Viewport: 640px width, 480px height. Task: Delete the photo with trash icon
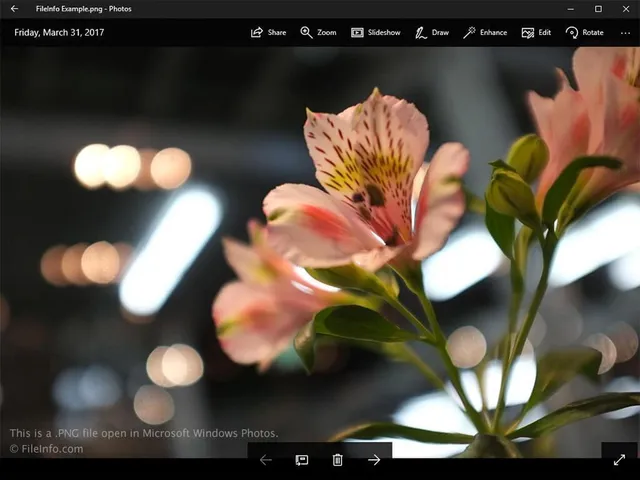337,460
